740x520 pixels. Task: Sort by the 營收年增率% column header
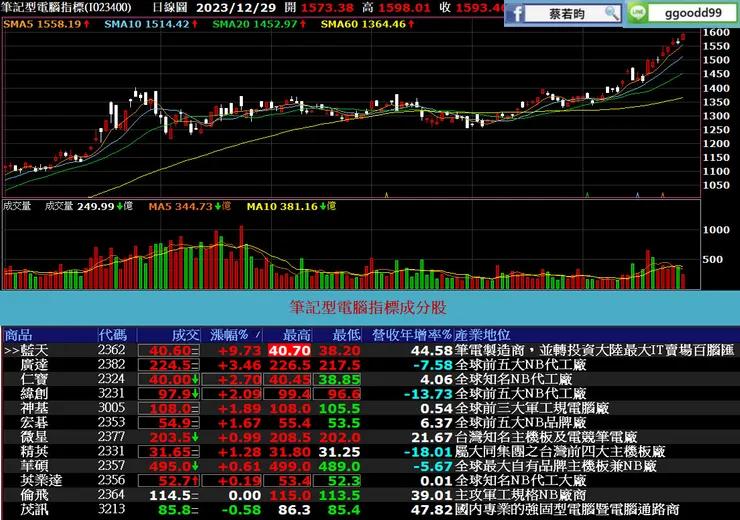[x=411, y=335]
